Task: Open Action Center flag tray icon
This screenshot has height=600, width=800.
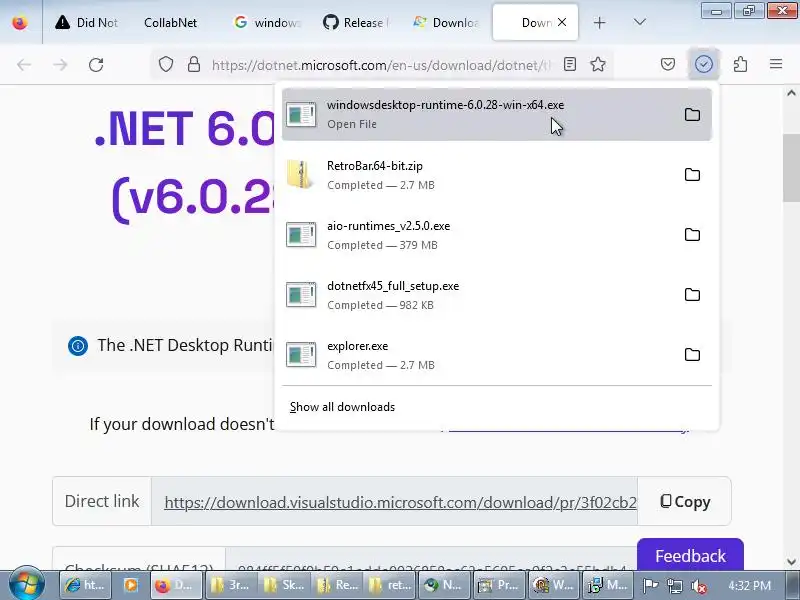Action: 649,586
